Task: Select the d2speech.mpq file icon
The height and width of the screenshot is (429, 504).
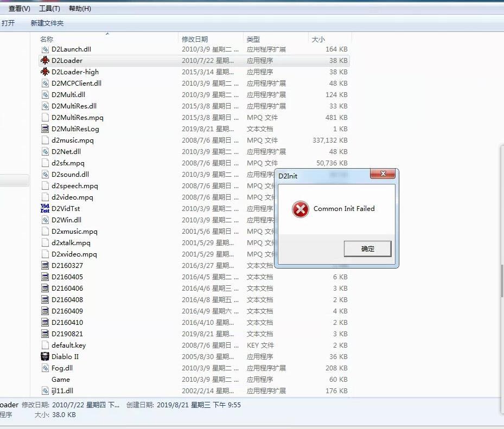Action: pyautogui.click(x=45, y=186)
